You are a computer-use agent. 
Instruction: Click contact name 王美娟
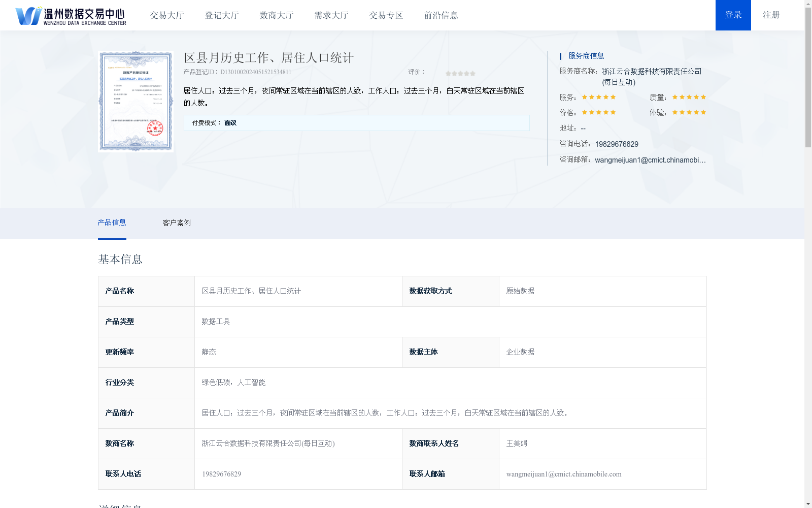click(517, 443)
